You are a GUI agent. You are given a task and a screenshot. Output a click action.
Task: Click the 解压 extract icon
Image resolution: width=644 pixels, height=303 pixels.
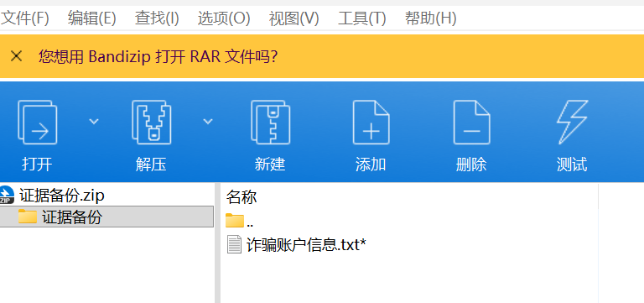[152, 122]
